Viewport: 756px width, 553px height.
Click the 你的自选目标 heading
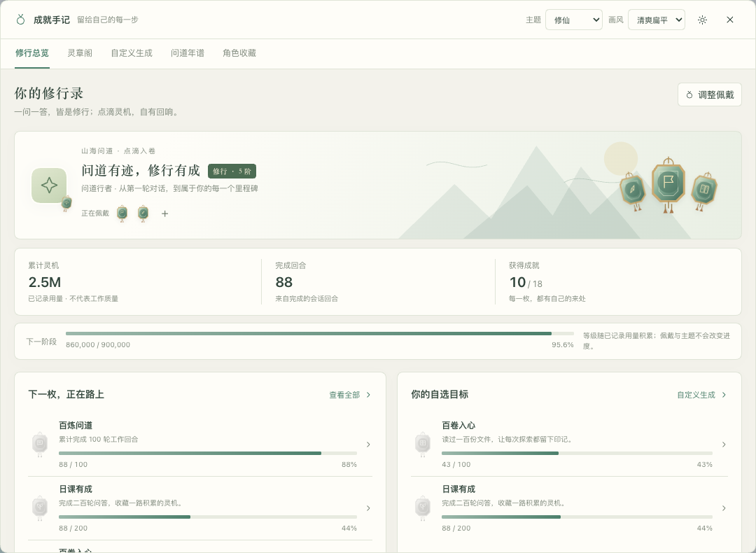[x=440, y=394]
